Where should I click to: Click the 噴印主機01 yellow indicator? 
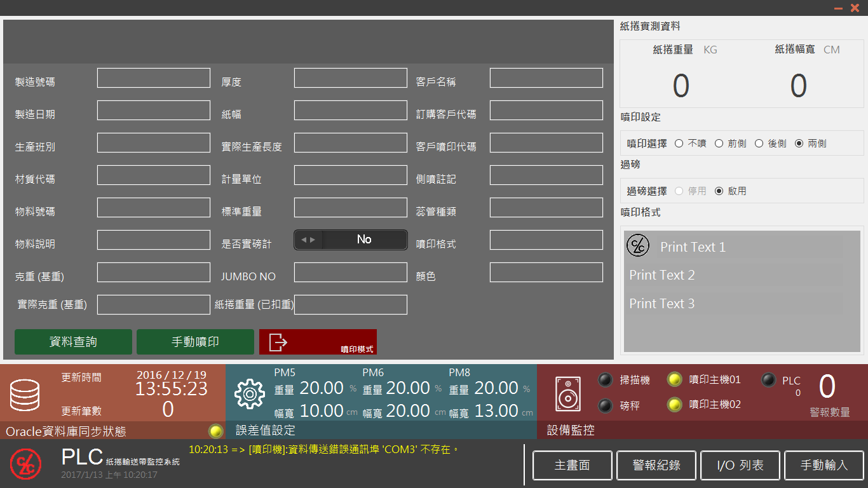coord(675,380)
